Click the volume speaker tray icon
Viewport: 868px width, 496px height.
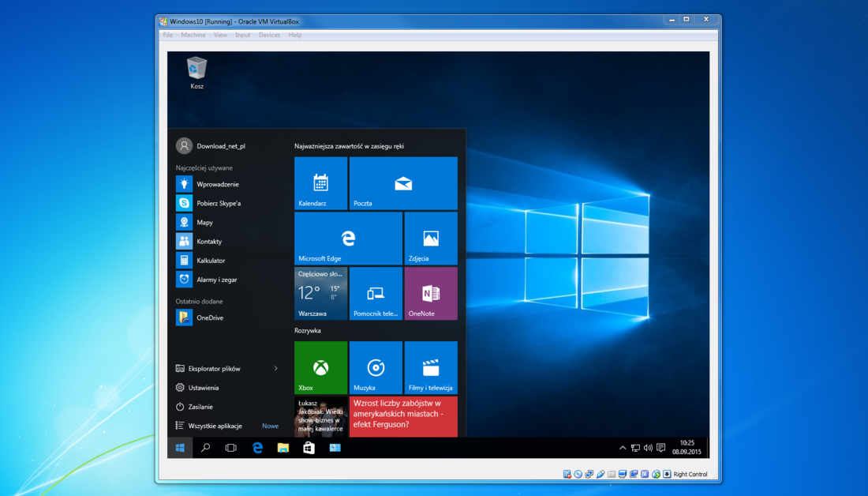[x=648, y=448]
